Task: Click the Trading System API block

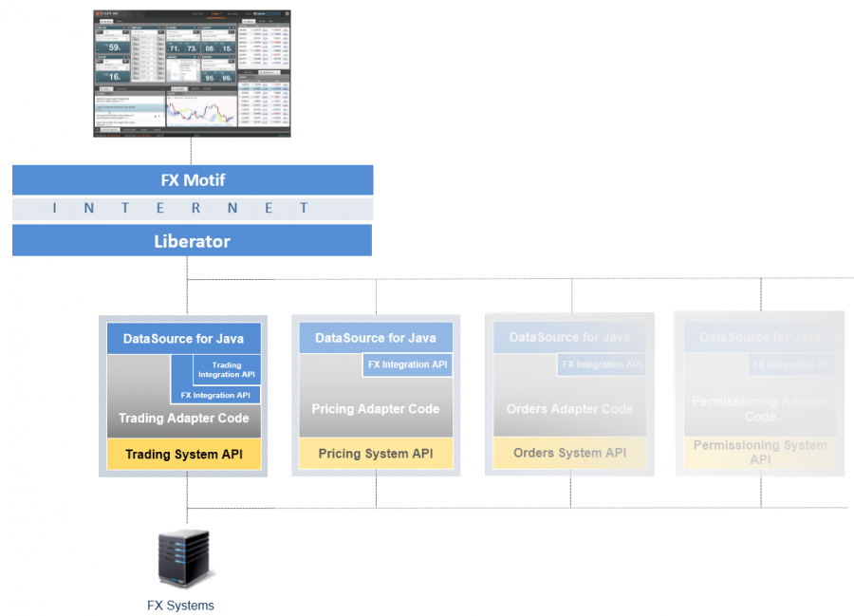Action: click(x=184, y=455)
